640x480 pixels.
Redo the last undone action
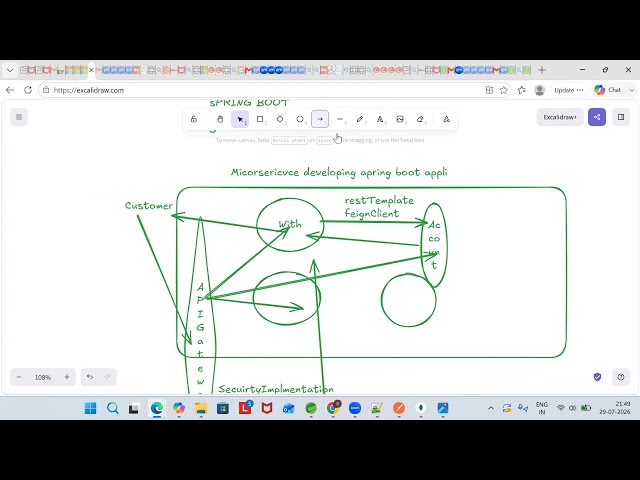point(108,377)
